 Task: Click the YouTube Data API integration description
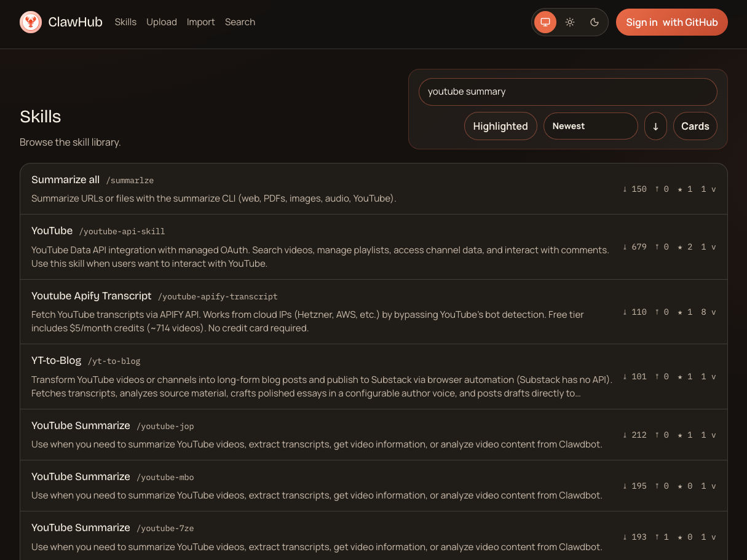pyautogui.click(x=320, y=256)
